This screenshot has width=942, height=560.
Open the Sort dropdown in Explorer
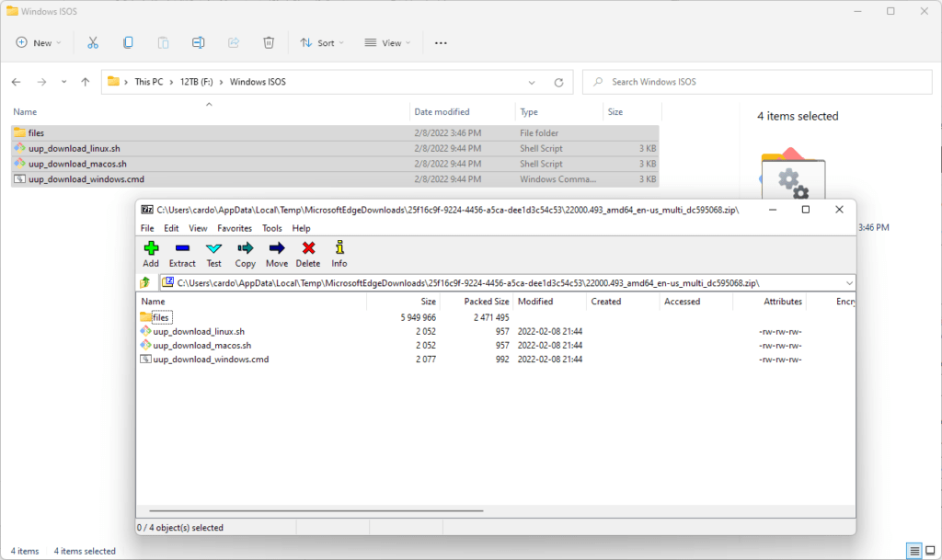(x=322, y=42)
